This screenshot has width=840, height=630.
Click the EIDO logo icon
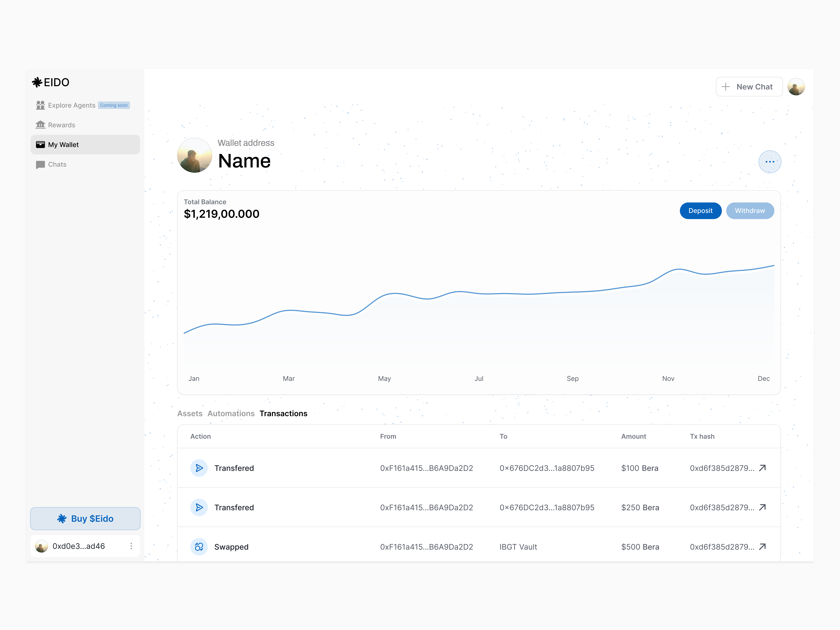pyautogui.click(x=37, y=82)
